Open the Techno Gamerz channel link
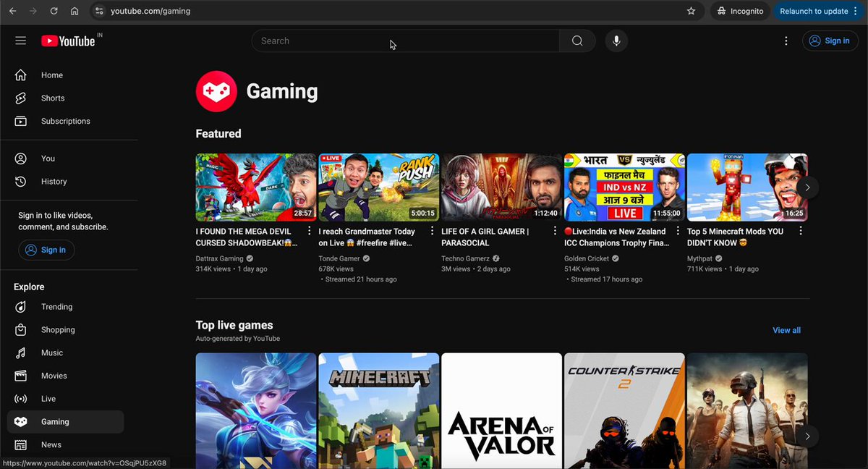 tap(466, 258)
